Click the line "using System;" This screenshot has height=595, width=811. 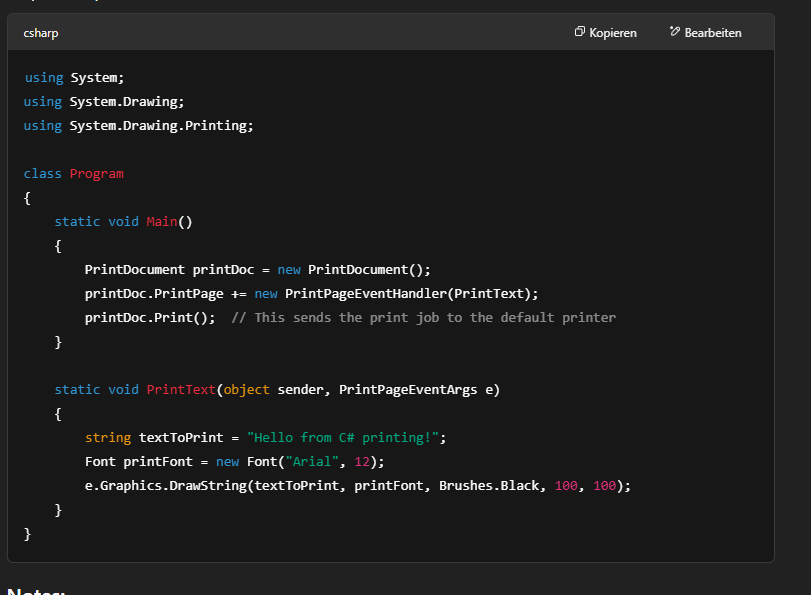(74, 78)
